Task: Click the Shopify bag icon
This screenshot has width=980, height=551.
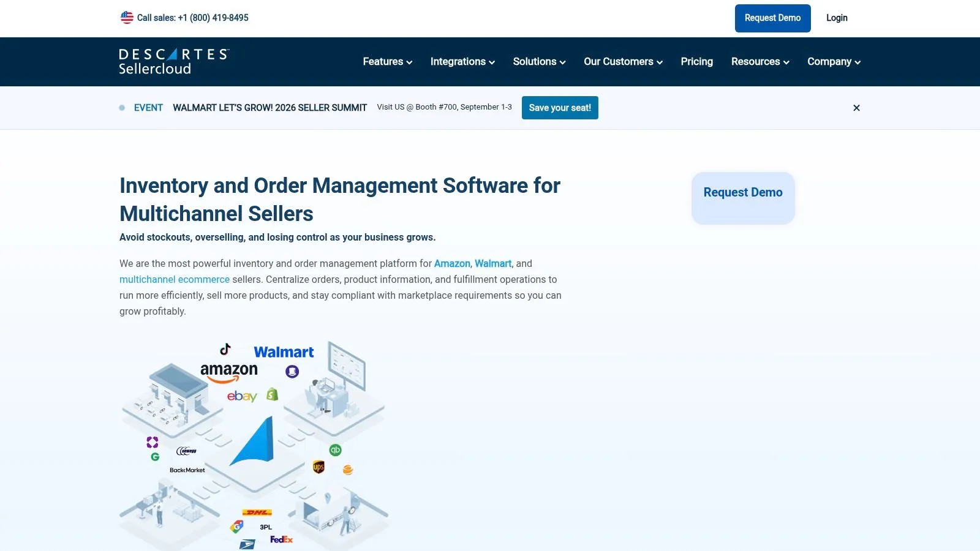Action: point(273,395)
